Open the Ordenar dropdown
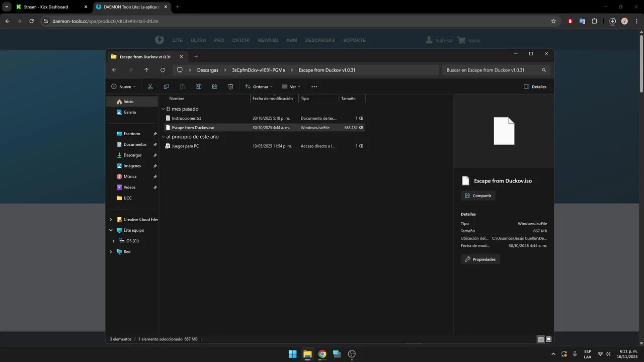 click(x=259, y=86)
